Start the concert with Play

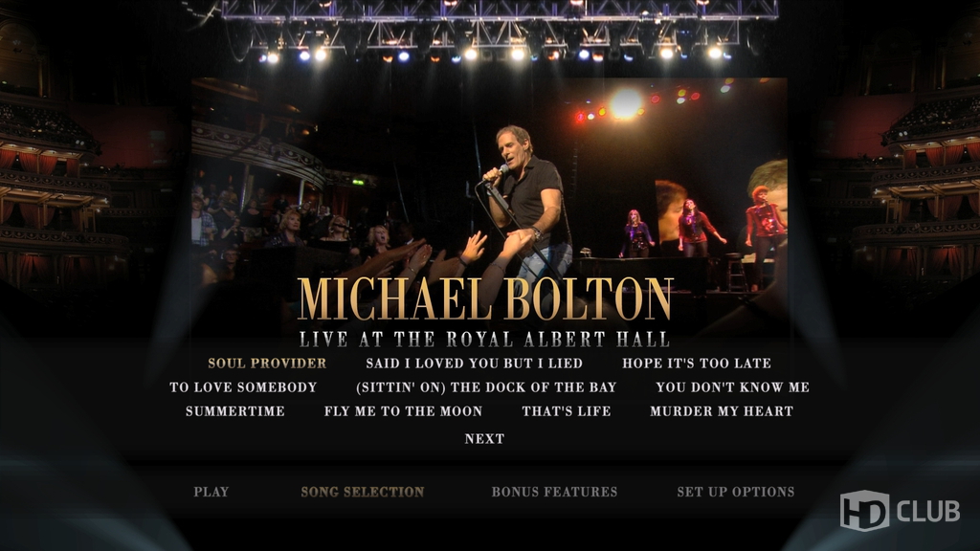(x=212, y=492)
